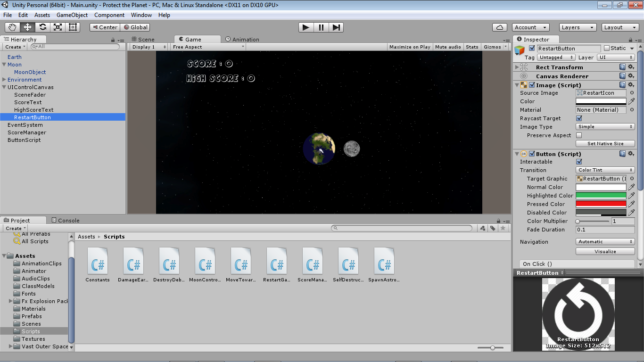This screenshot has height=362, width=644.
Task: Select the SelfDestruc... script icon
Action: pos(348,260)
